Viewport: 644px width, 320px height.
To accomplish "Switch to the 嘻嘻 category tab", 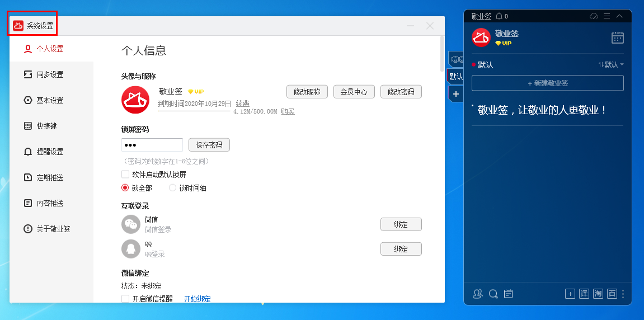I will 457,59.
